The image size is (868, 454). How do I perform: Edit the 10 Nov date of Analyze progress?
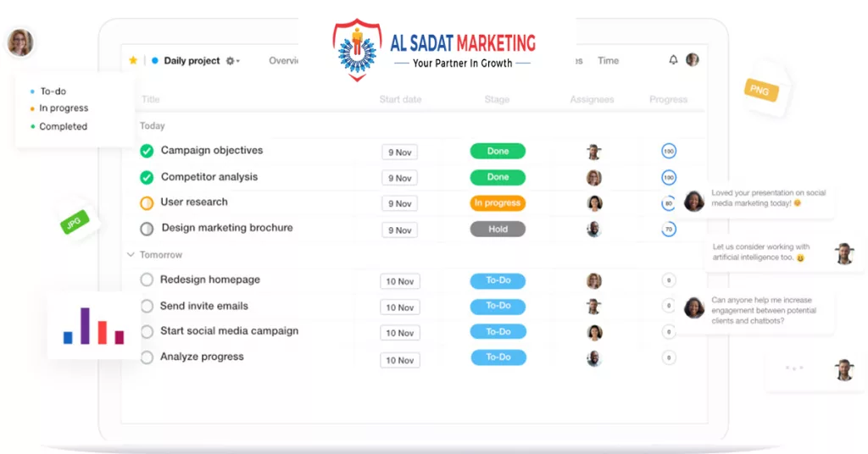click(x=400, y=360)
